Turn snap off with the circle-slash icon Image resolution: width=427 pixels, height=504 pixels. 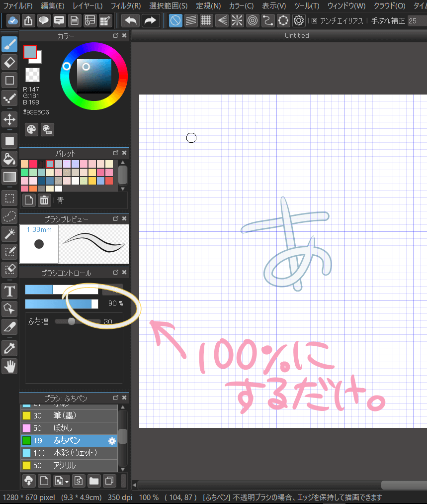click(175, 21)
